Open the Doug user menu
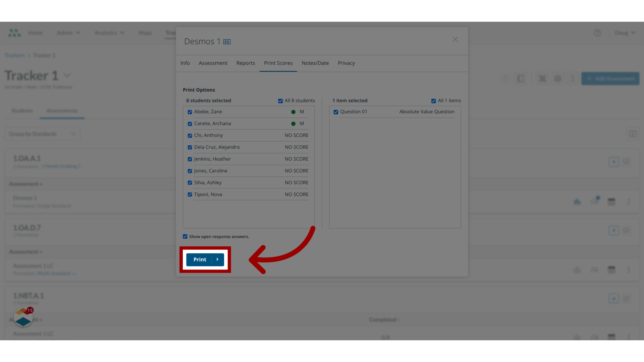The height and width of the screenshot is (362, 644). 625,33
